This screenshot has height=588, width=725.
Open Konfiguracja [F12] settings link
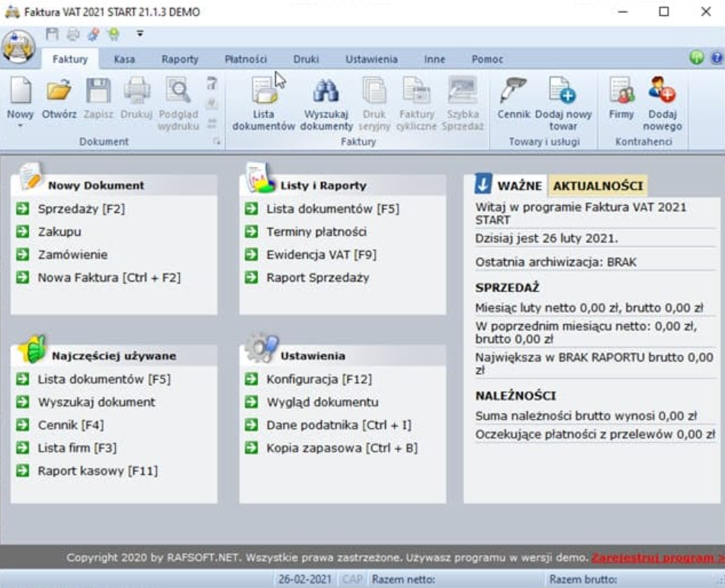coord(319,379)
